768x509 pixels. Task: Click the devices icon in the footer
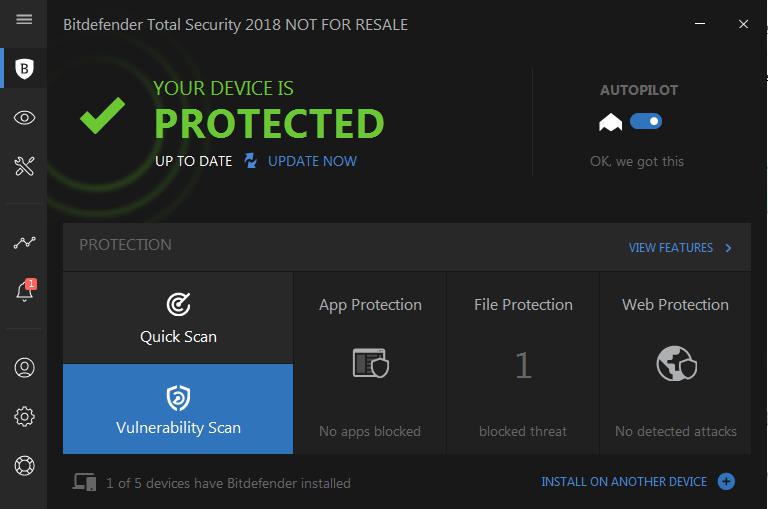pos(85,483)
